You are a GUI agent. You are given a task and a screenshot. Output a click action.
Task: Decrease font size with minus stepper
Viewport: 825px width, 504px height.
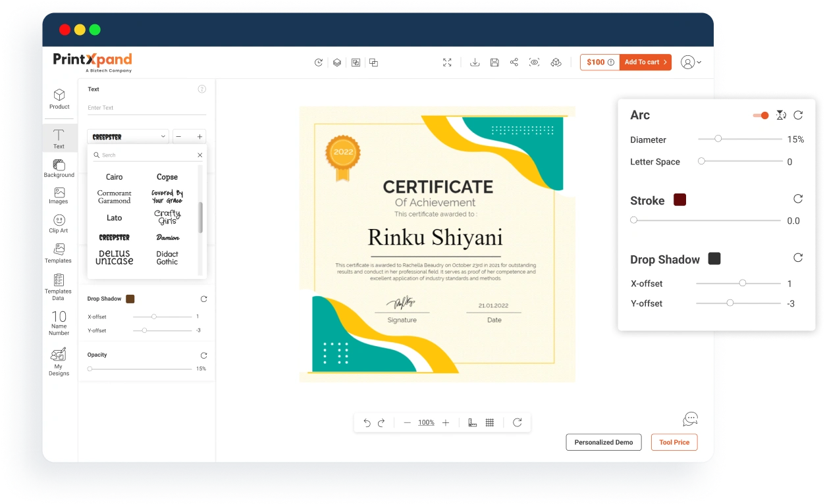178,137
